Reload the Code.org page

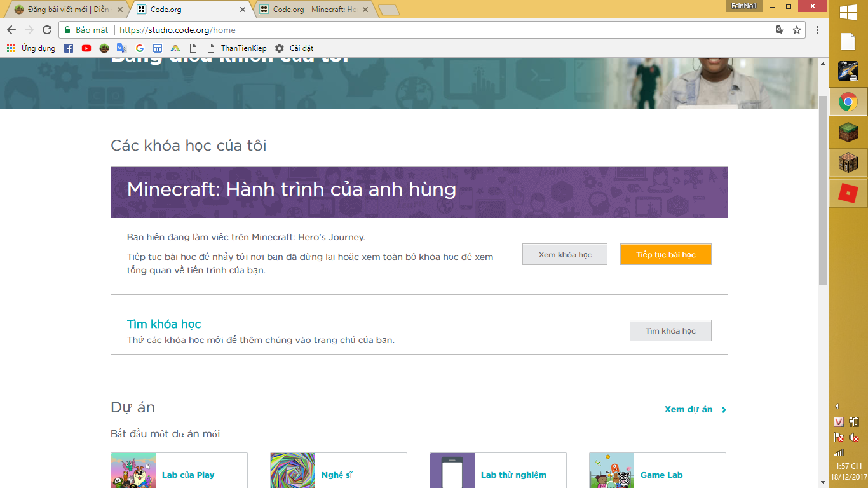click(x=47, y=30)
